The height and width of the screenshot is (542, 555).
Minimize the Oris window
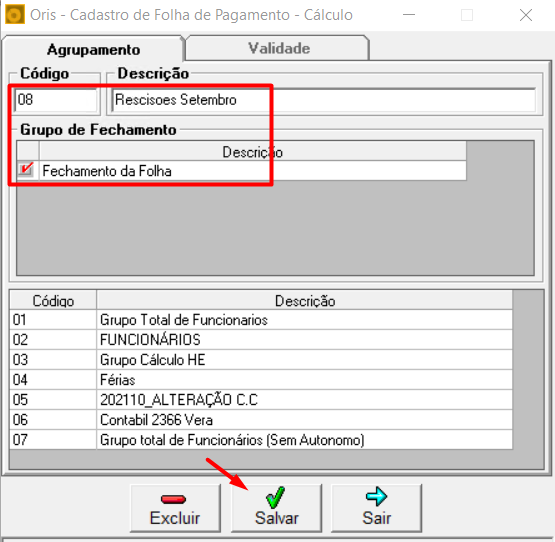pos(409,15)
